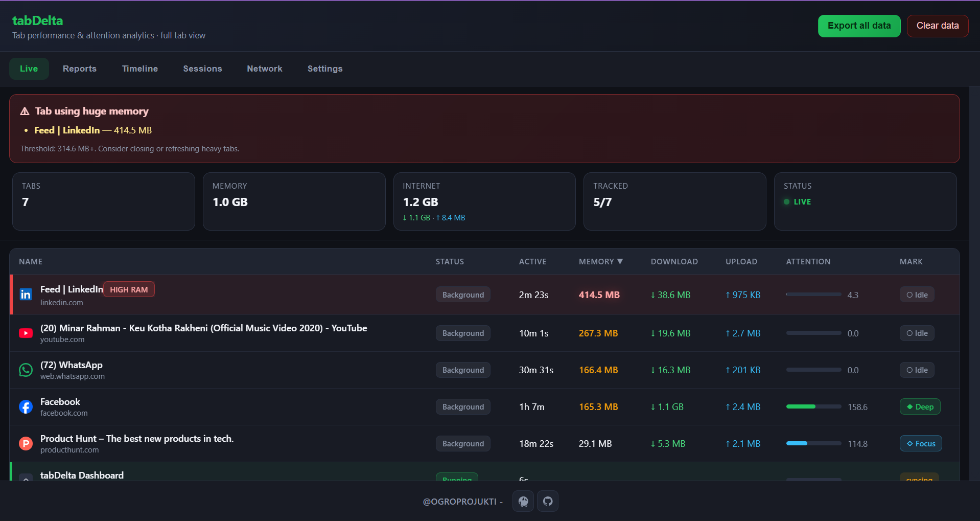Click the Facebook favicon icon
This screenshot has width=980, height=521.
pos(26,407)
